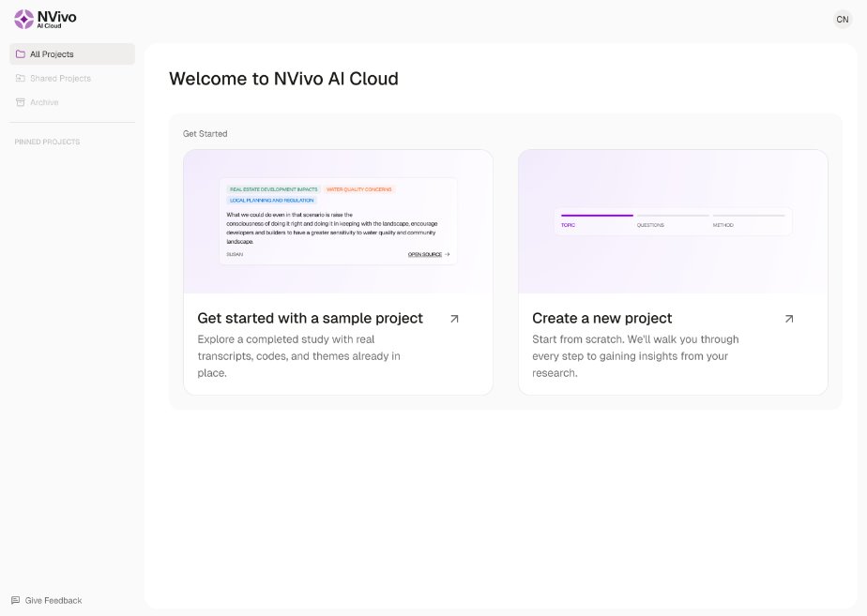
Task: Click the Archive box icon
Action: click(21, 102)
